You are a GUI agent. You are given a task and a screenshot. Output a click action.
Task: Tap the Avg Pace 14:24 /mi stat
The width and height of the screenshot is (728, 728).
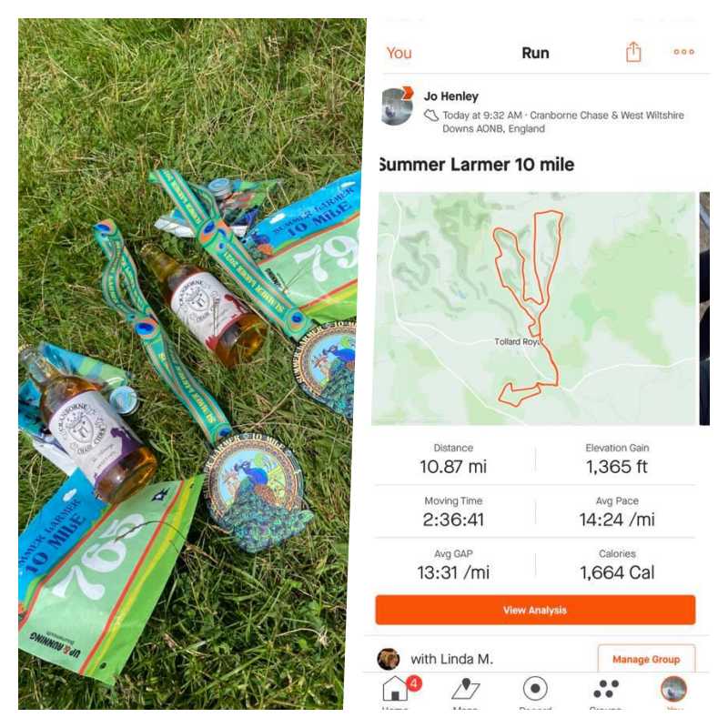pos(617,512)
